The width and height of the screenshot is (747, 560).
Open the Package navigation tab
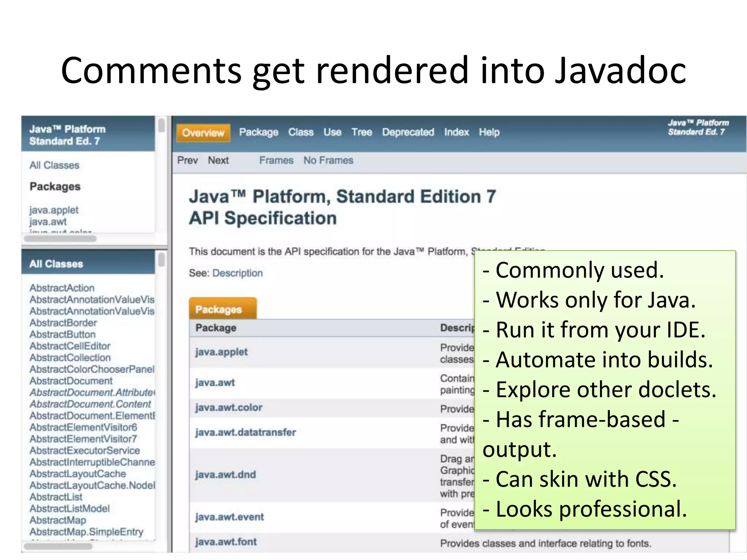[259, 132]
